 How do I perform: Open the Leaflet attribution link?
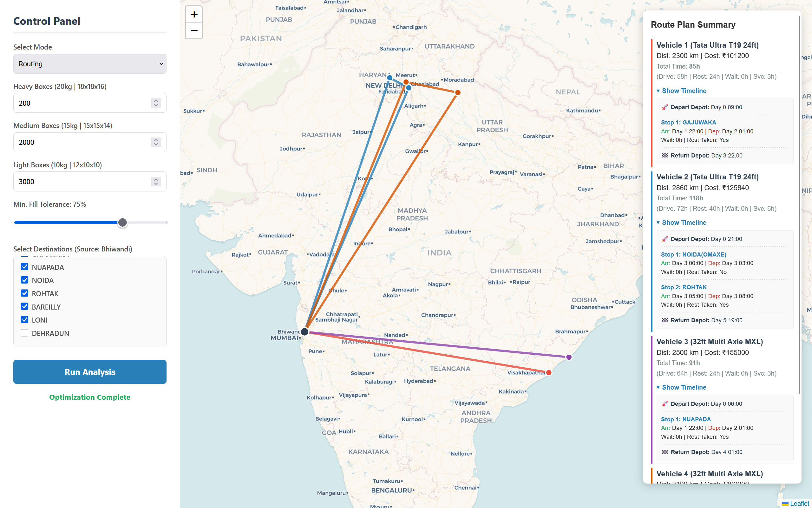[x=799, y=503]
